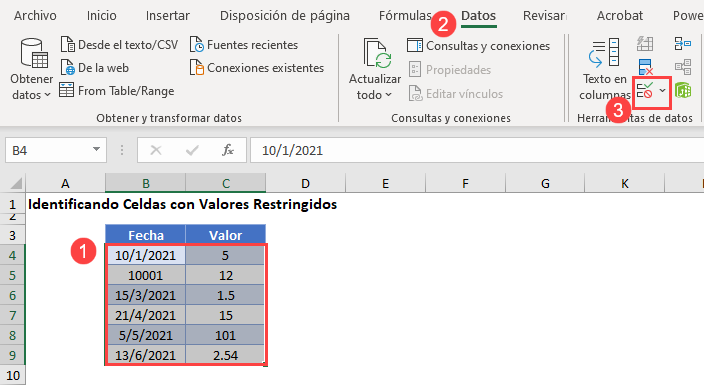This screenshot has width=704, height=385.
Task: Open the Disposición de página tab
Action: [x=285, y=16]
